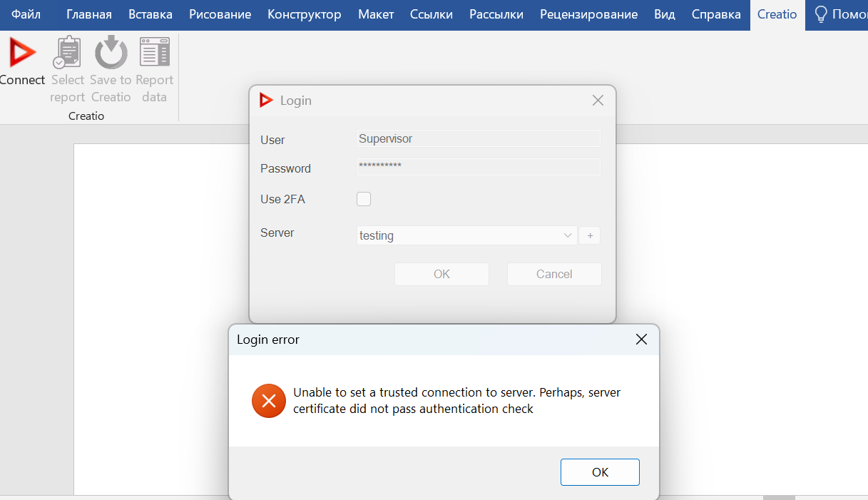Click the lightbulb help assistant icon
Viewport: 868px width, 500px height.
pyautogui.click(x=821, y=14)
